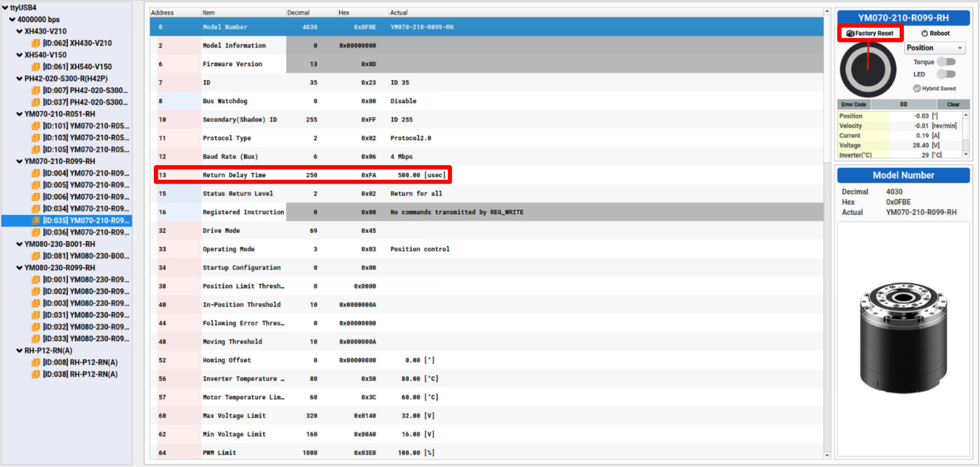Image resolution: width=980 pixels, height=467 pixels.
Task: Click device icon for ID:001 YM080-230-R09
Action: 36,279
